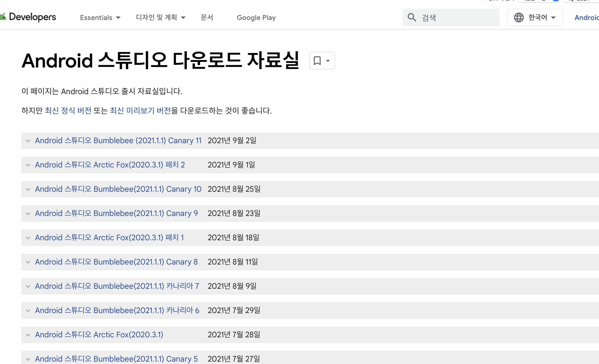Open the 한국어 language selector
599x364 pixels.
[535, 17]
